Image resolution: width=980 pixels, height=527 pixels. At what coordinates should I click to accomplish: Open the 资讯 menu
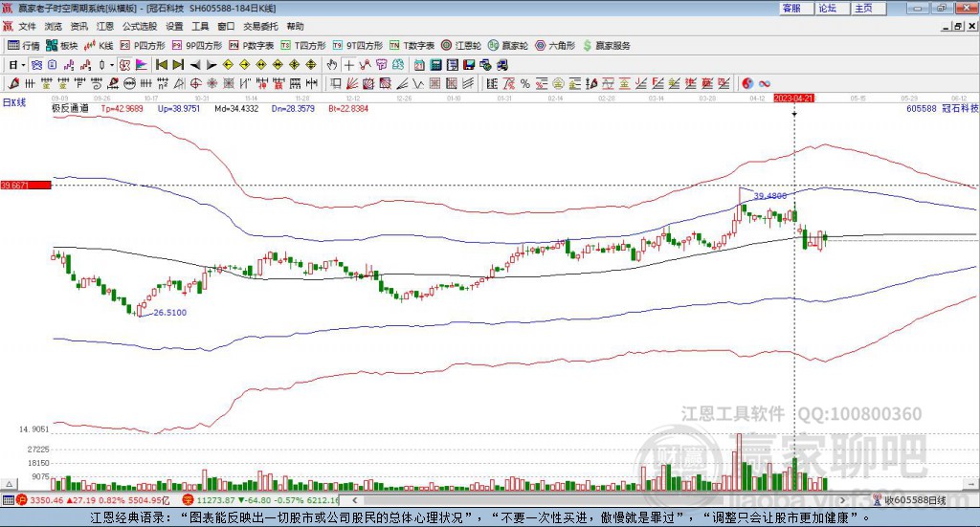[78, 26]
